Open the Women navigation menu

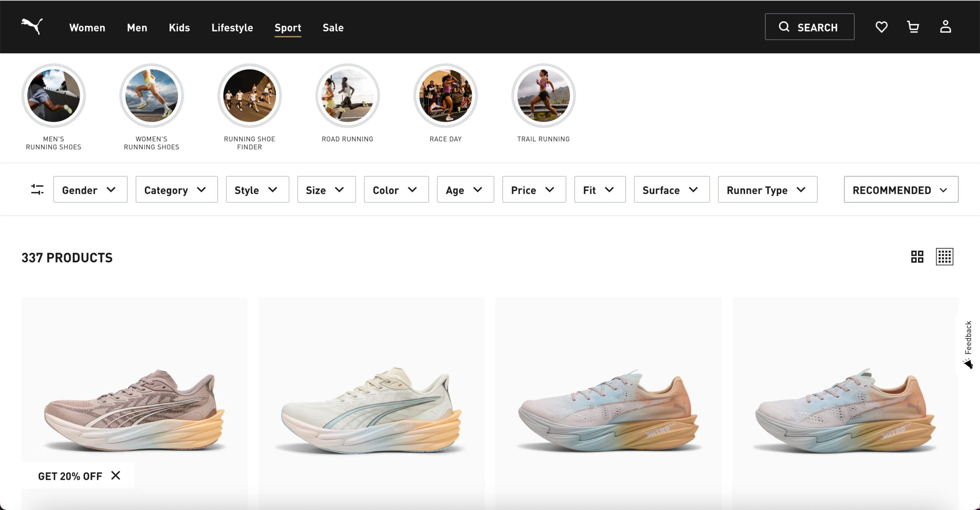click(x=87, y=27)
